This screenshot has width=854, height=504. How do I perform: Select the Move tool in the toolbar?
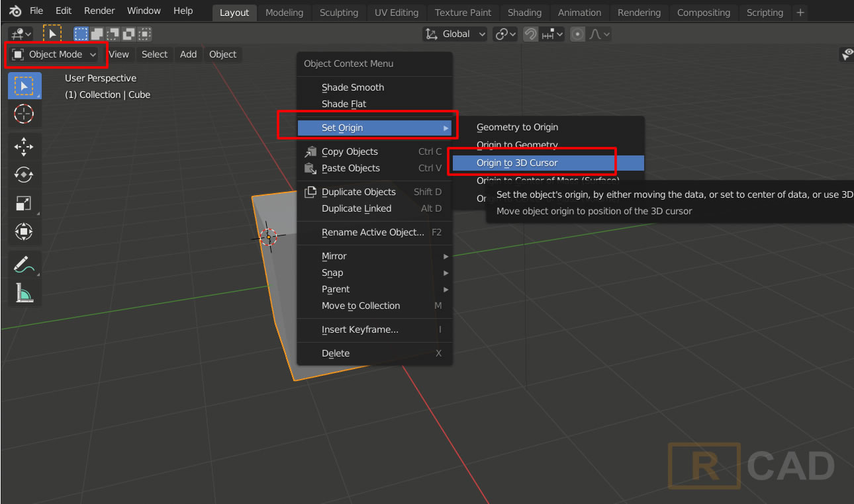pyautogui.click(x=24, y=146)
